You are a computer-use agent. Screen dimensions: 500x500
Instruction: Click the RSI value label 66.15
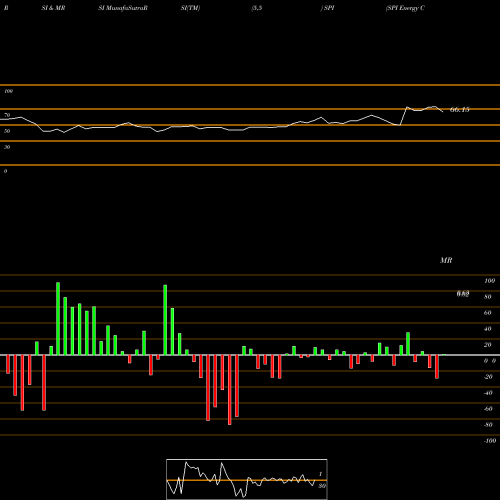click(460, 109)
